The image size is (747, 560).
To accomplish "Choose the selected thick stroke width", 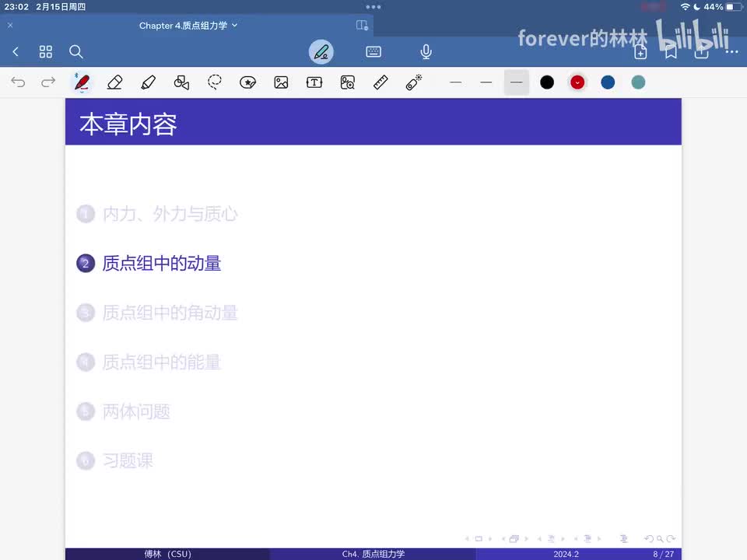I will click(517, 82).
